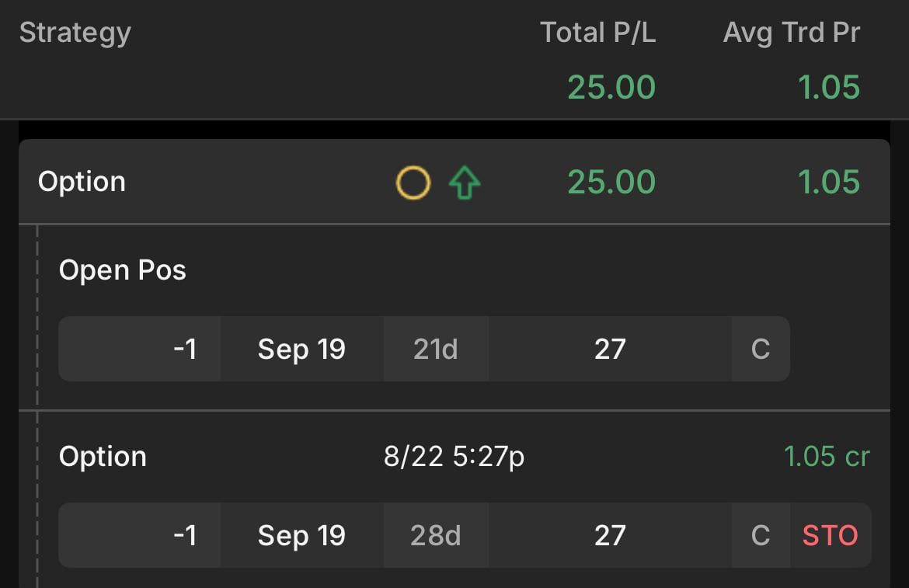Select the Avg Trd Pr column header
This screenshot has width=909, height=588.
(x=792, y=33)
